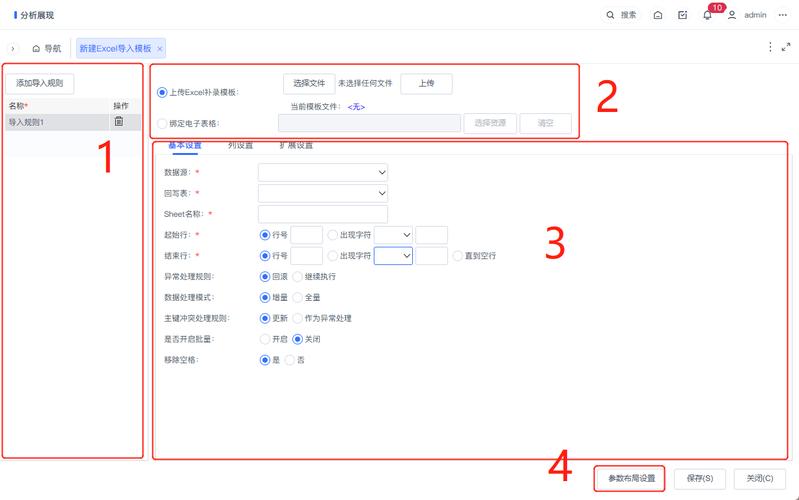Select 关闭 for batch mode
This screenshot has height=500, width=799.
(x=298, y=339)
